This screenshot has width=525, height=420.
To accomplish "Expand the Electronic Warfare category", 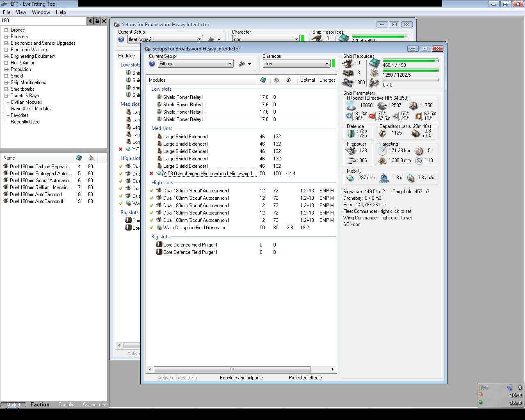I will tap(6, 50).
